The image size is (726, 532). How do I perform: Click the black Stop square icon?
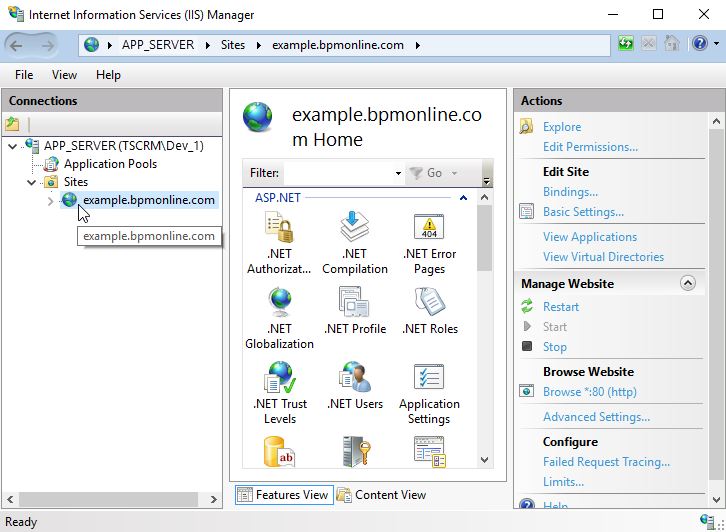click(x=527, y=346)
